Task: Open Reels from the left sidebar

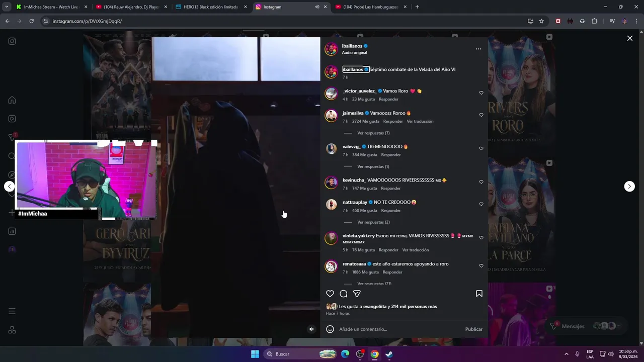Action: click(x=12, y=119)
